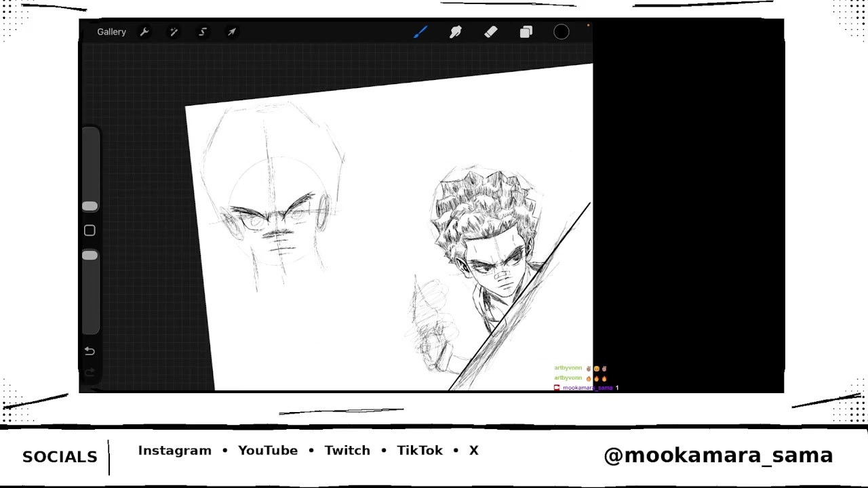
Task: Select the Smudge finger tool
Action: pyautogui.click(x=456, y=32)
